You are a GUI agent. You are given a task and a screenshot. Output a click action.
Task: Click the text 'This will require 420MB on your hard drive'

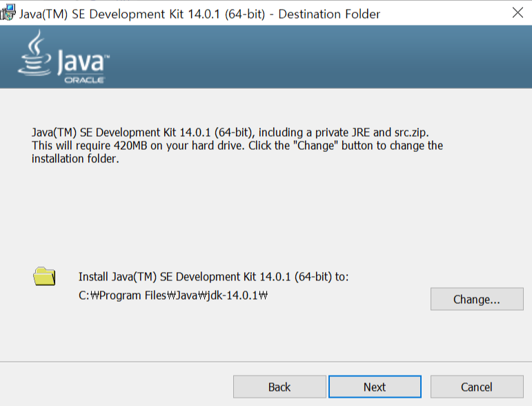click(138, 146)
